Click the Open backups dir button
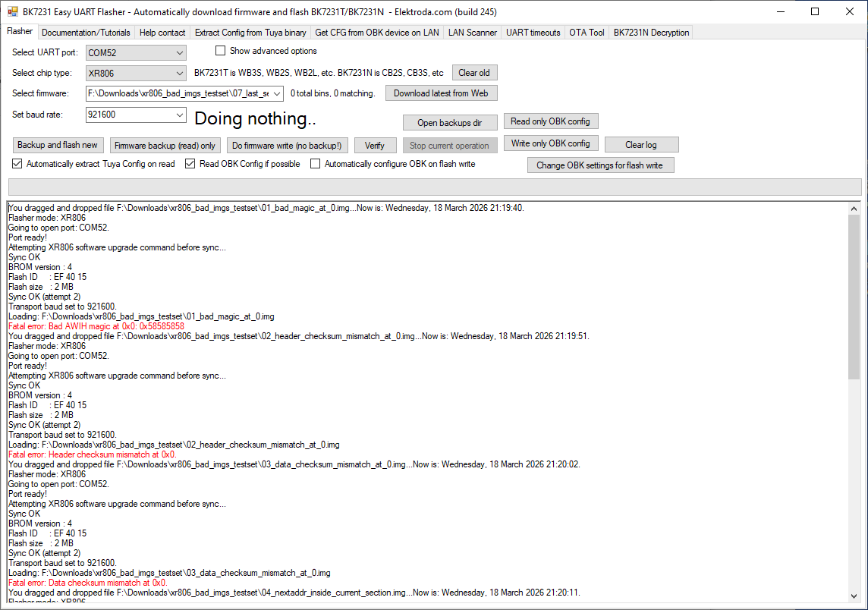Screen dimensions: 868x610 [449, 122]
